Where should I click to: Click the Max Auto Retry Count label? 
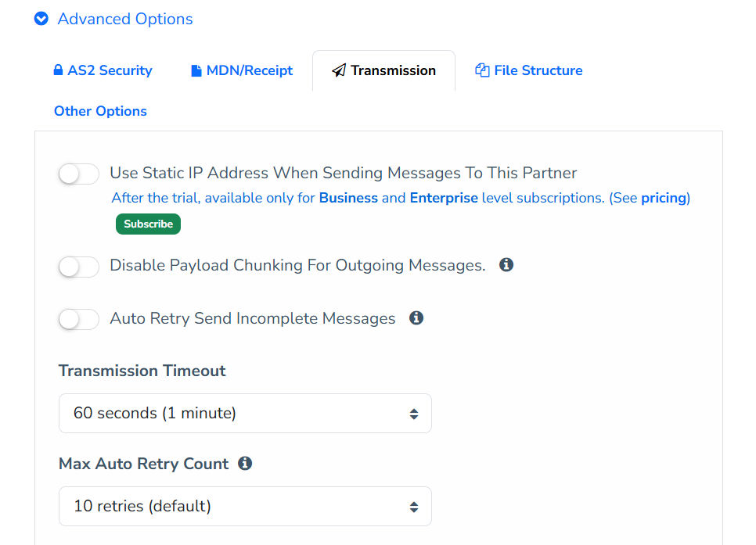click(144, 464)
